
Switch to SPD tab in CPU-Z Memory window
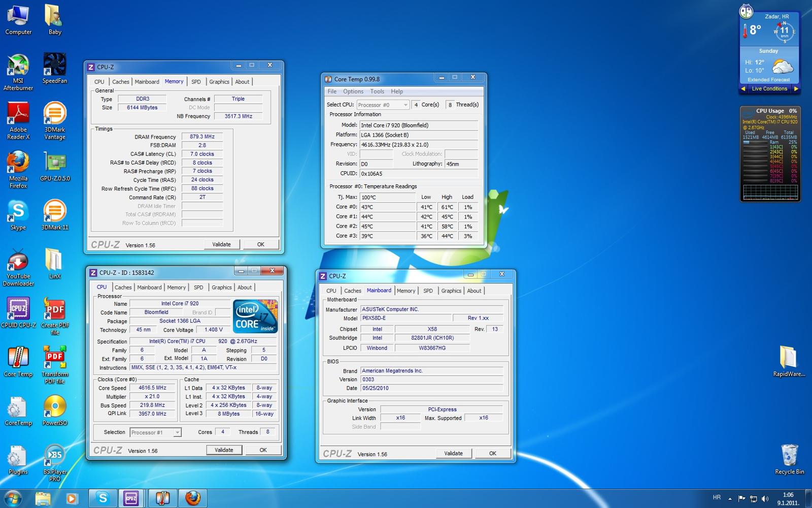pyautogui.click(x=196, y=82)
